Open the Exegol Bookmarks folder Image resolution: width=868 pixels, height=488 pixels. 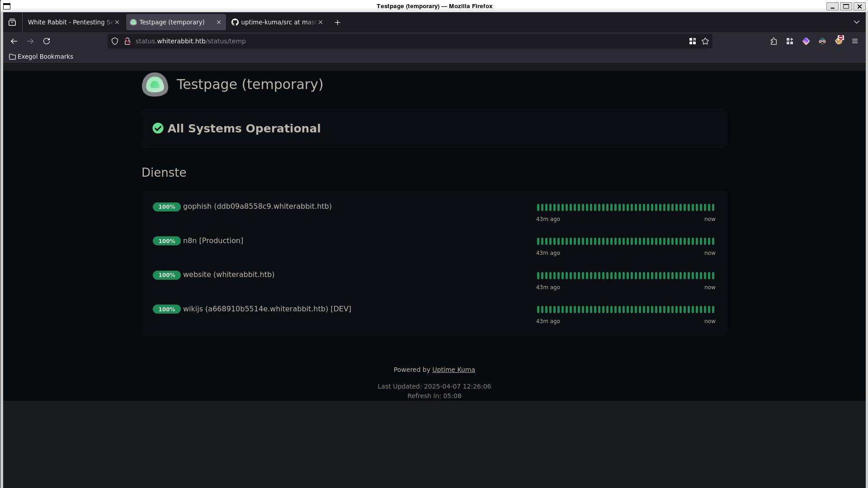pos(41,56)
